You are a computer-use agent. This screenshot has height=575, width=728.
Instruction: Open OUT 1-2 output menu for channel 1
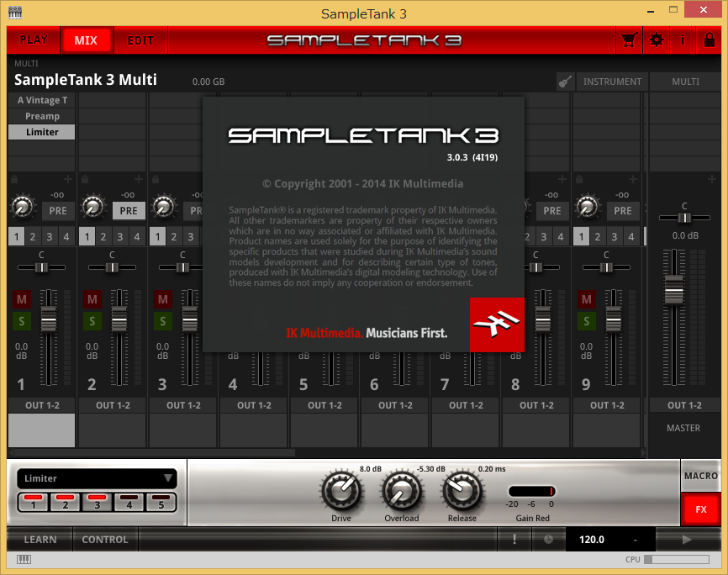pos(42,405)
